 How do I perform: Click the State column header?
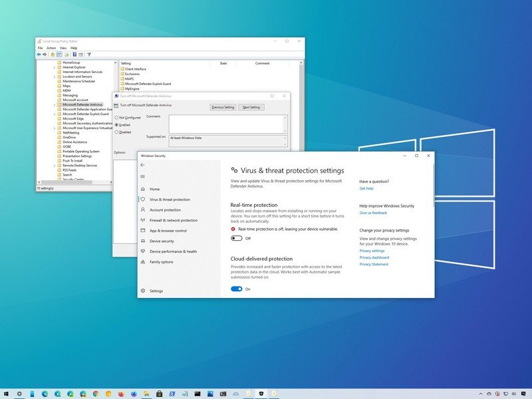[223, 63]
